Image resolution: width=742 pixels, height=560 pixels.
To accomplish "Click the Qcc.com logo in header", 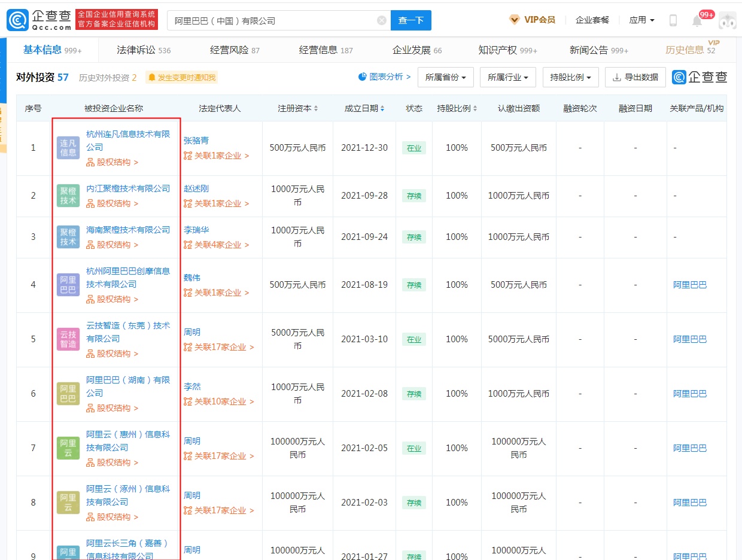I will (39, 20).
